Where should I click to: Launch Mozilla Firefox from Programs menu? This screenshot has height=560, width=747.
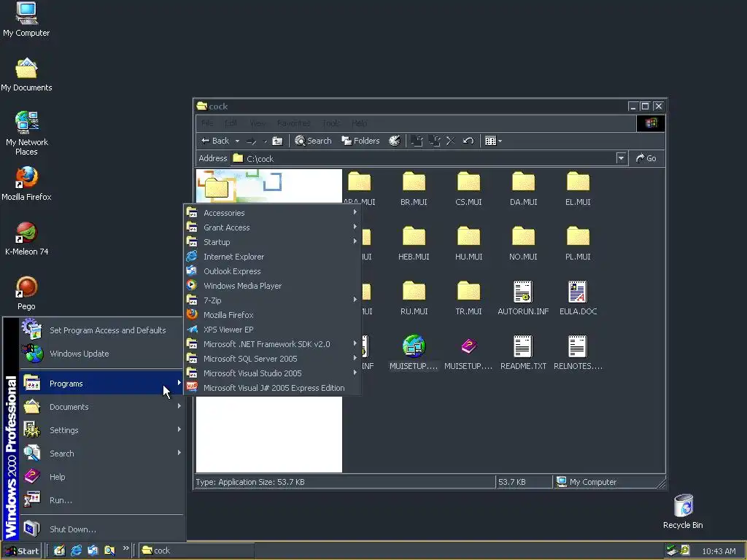click(x=273, y=315)
